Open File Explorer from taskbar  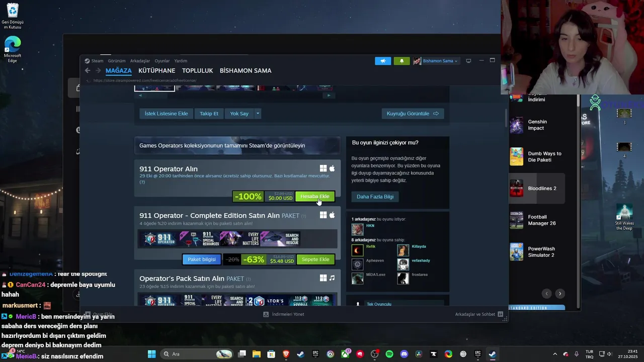pos(257,354)
